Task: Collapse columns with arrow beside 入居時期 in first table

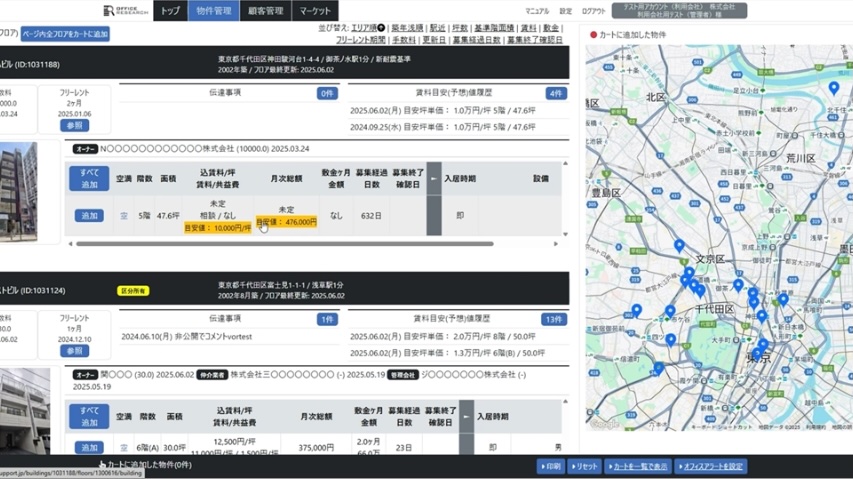Action: (434, 179)
